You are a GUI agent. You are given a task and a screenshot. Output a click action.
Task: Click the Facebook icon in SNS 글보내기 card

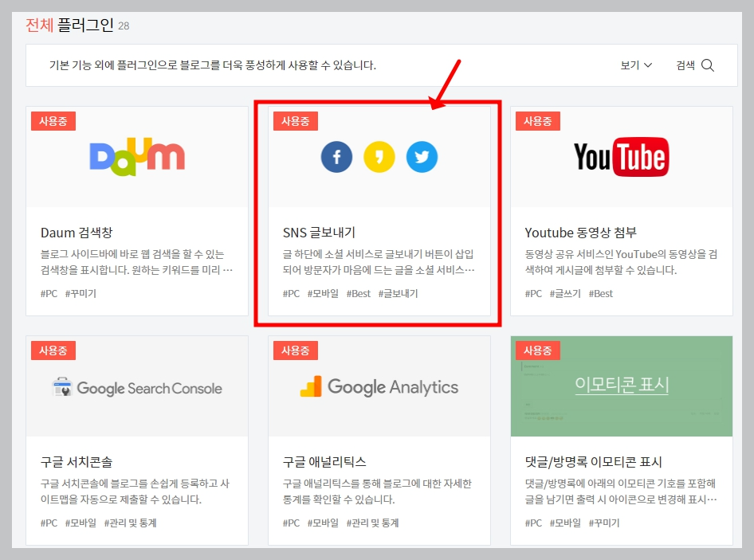(336, 157)
